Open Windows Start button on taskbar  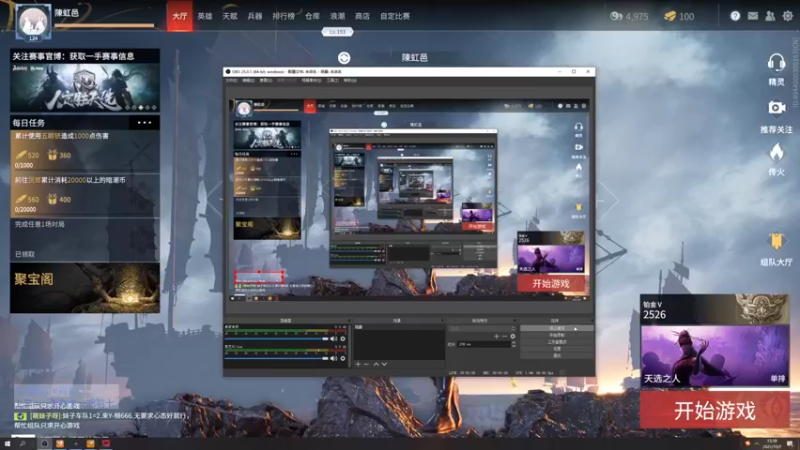7,444
